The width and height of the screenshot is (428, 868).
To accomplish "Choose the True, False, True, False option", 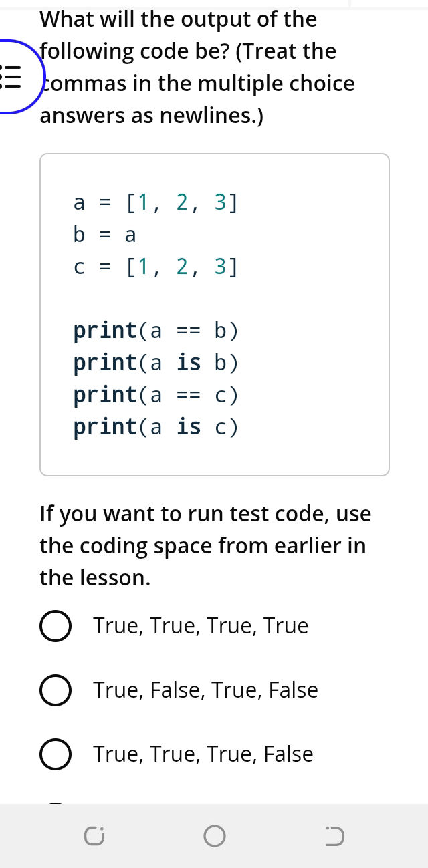I will coord(56,690).
